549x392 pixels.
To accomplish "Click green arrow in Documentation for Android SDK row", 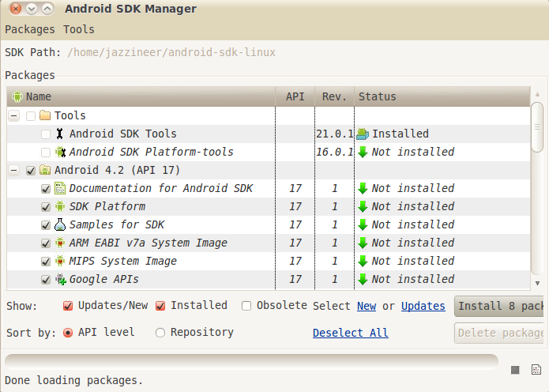I will click(363, 188).
